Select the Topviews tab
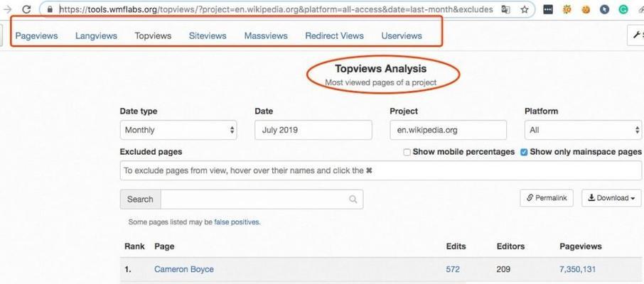The width and height of the screenshot is (644, 284). [154, 35]
